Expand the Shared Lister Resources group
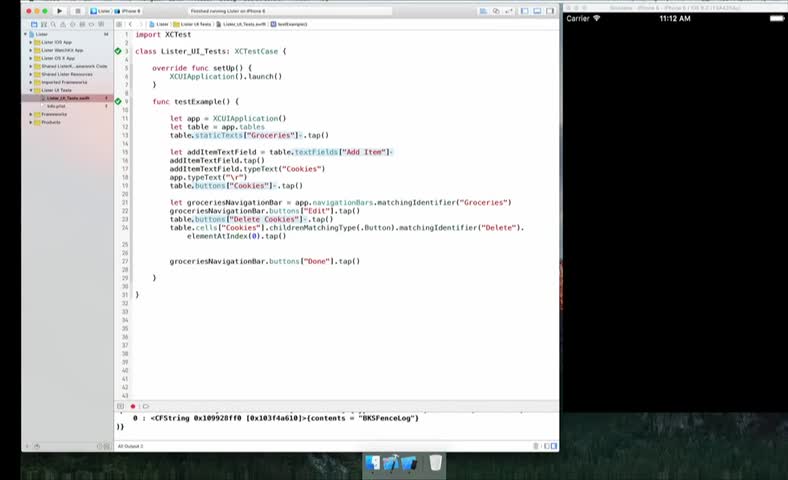 tap(31, 74)
